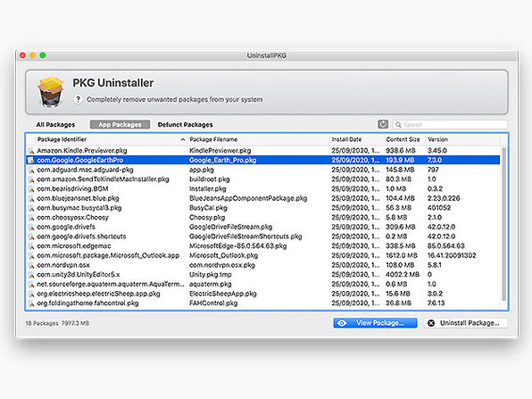Click the X icon on Uninstall Package button
This screenshot has width=532, height=399.
(431, 323)
